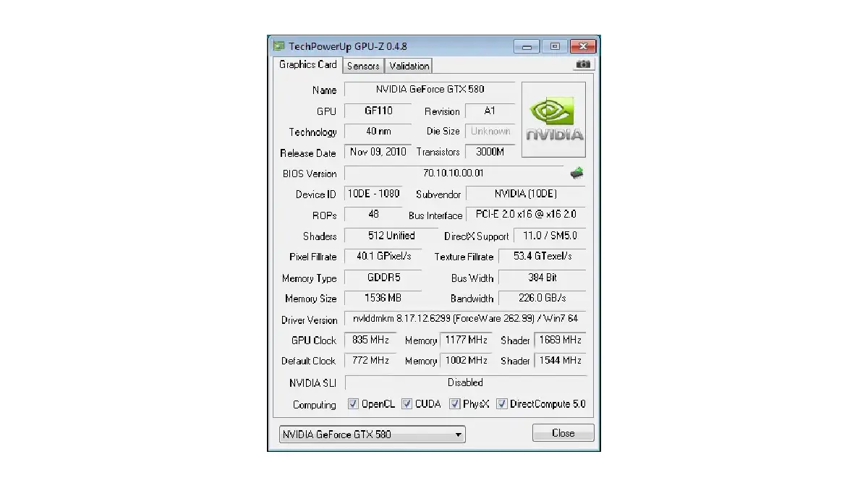Viewport: 868px width, 488px height.
Task: Click the Driver Version field nvlddmkm 8.17.12.6299
Action: pos(465,319)
